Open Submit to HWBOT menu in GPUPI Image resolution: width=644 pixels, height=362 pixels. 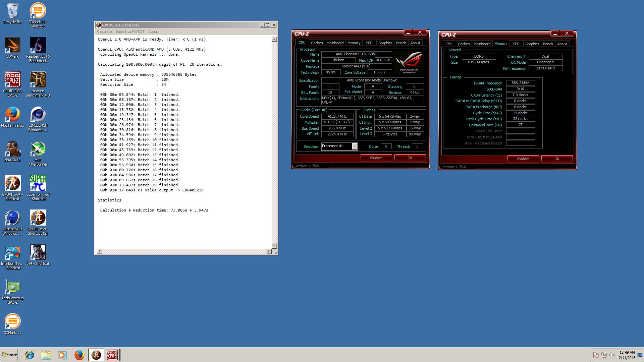[130, 32]
